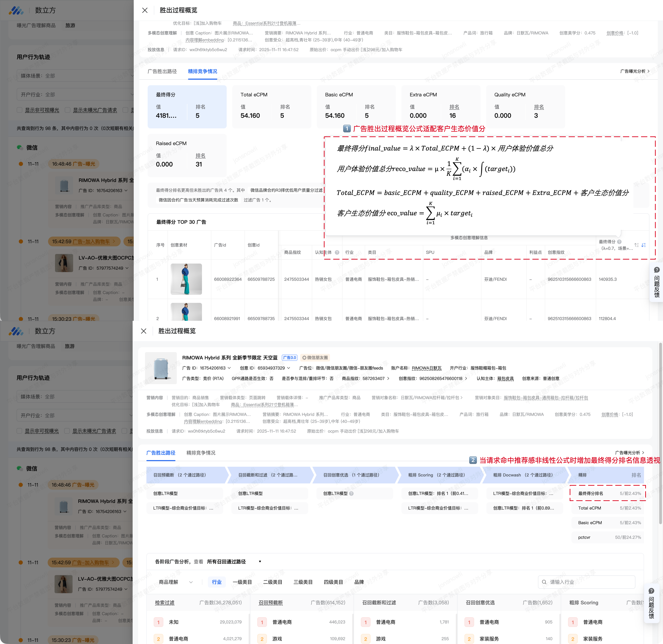
Task: Sort final score column descending
Action: tap(643, 245)
